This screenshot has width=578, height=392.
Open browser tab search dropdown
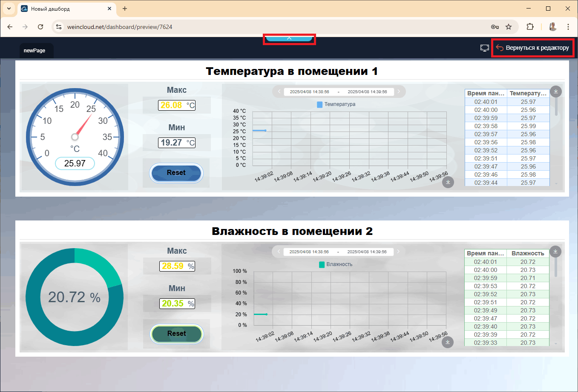click(x=9, y=9)
